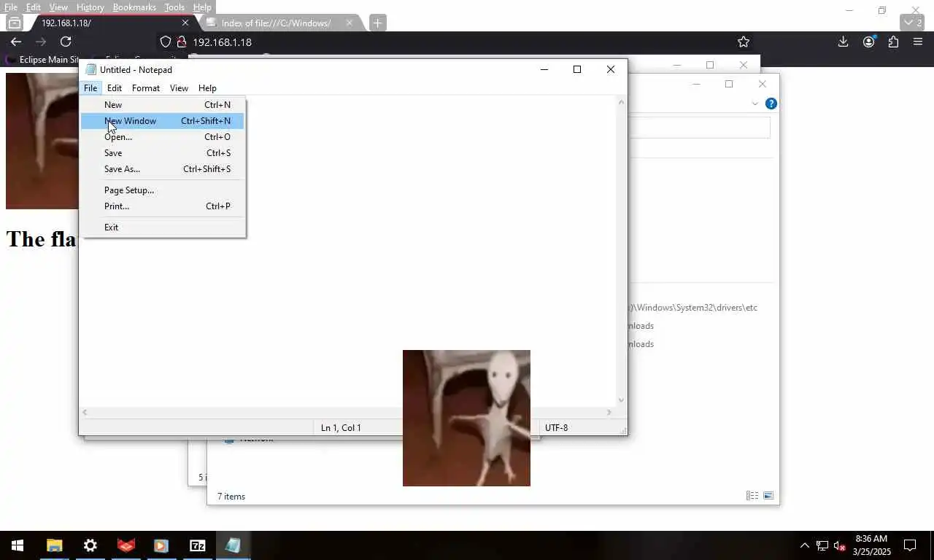Reload the page in Firefox
Image resolution: width=934 pixels, height=560 pixels.
66,42
